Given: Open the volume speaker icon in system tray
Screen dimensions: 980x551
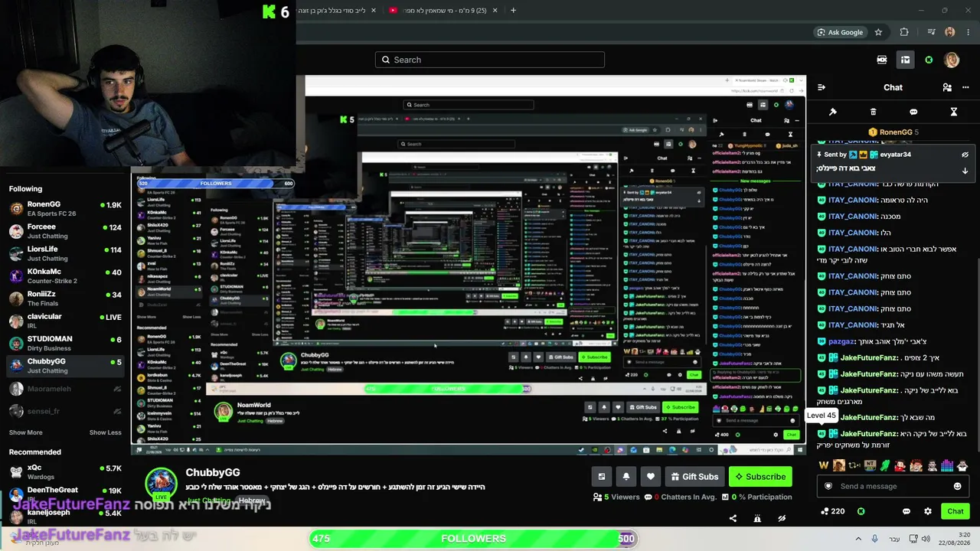Looking at the screenshot, I should pyautogui.click(x=925, y=539).
